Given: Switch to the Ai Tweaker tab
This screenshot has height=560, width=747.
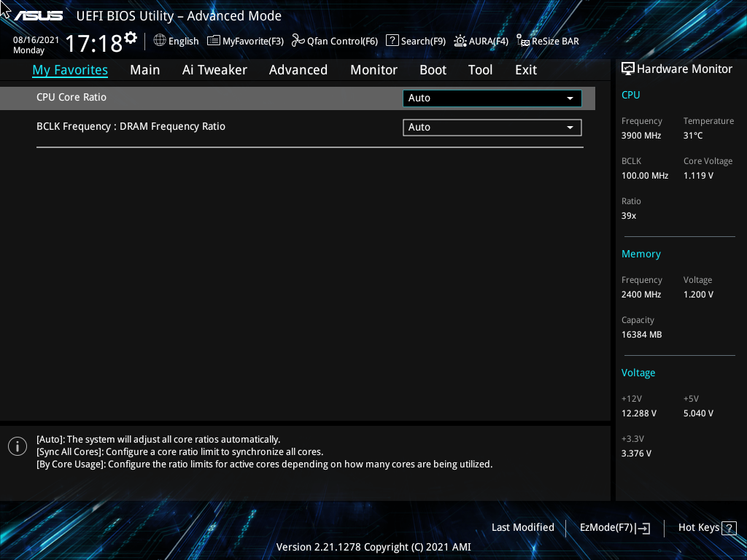Looking at the screenshot, I should click(214, 70).
